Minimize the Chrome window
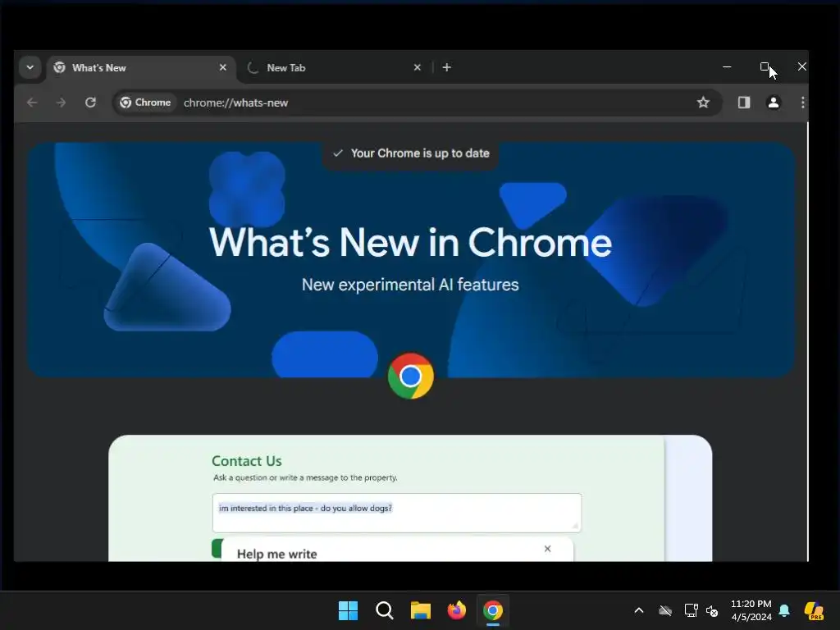The width and height of the screenshot is (840, 630). [727, 67]
